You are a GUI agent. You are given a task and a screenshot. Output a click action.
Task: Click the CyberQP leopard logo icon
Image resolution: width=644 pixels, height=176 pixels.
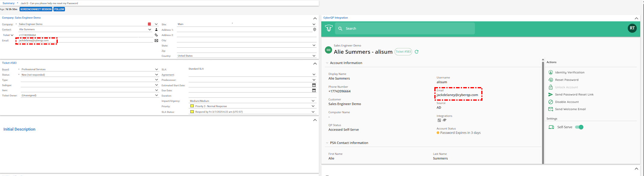(329, 28)
